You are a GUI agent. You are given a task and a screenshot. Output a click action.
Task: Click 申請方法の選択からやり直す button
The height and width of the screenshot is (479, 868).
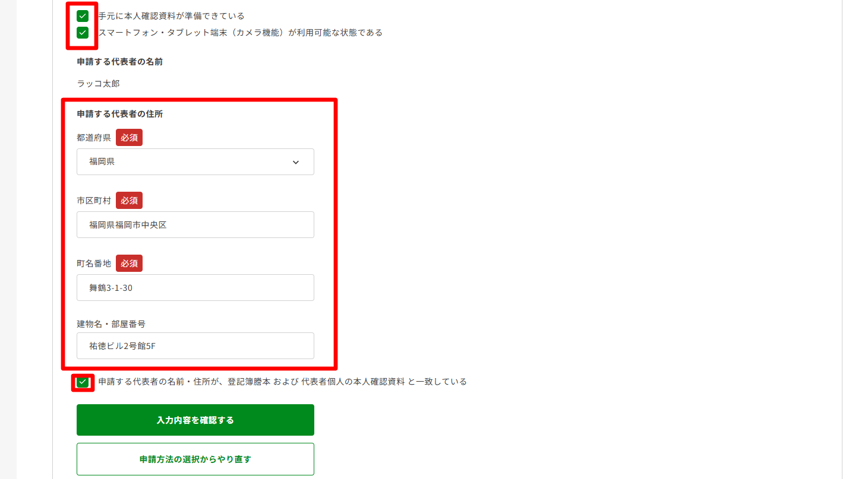point(195,459)
